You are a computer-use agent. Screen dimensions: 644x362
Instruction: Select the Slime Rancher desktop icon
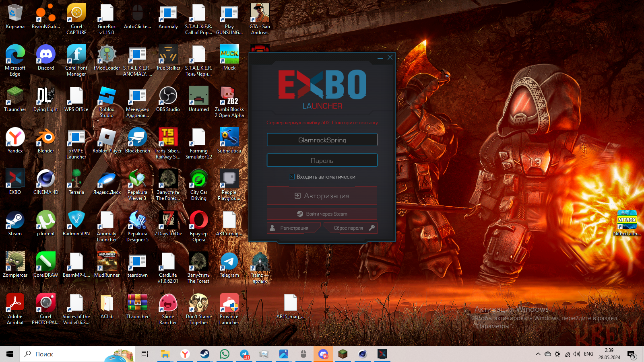coord(168,309)
